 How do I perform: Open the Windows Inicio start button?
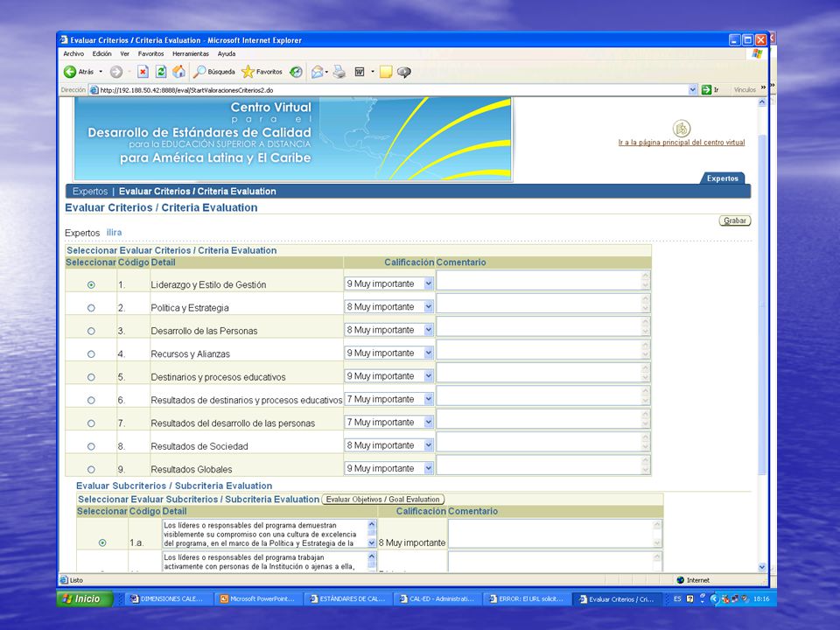pyautogui.click(x=85, y=598)
